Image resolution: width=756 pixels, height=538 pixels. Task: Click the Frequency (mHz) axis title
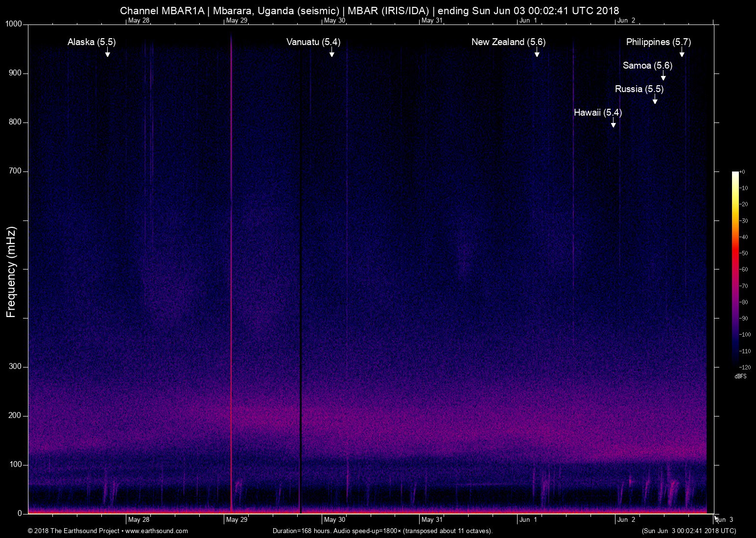tap(11, 272)
